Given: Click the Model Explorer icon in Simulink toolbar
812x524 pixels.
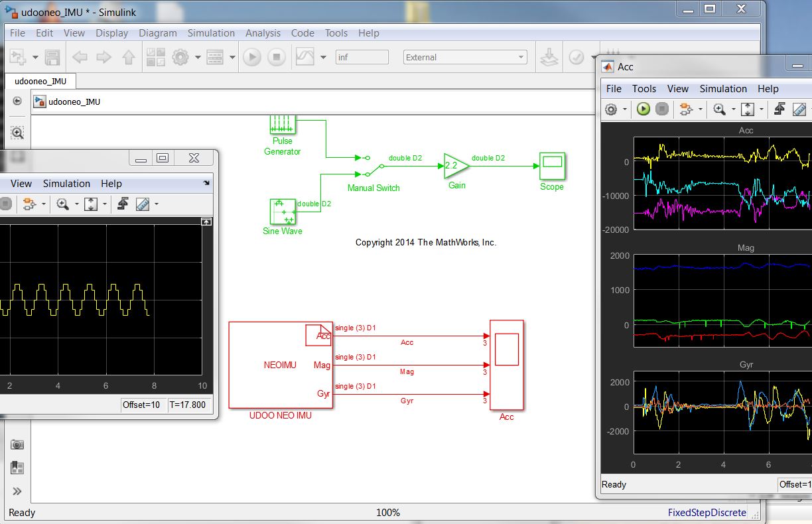Looking at the screenshot, I should coord(215,57).
